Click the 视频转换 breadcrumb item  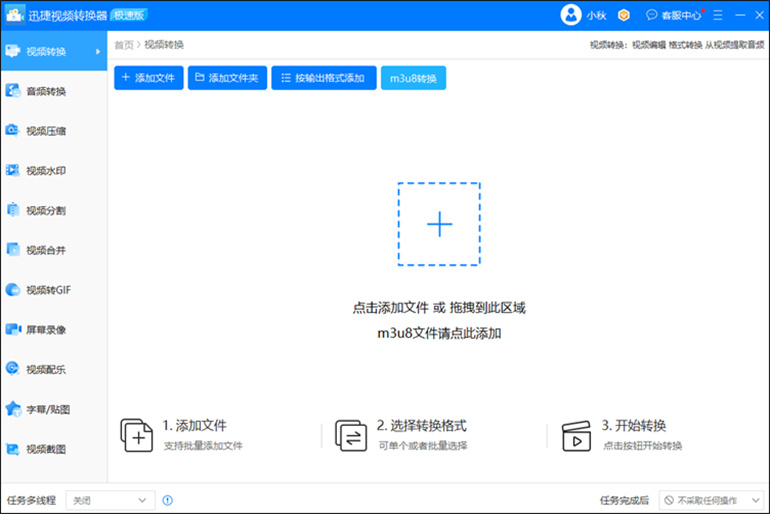[x=164, y=45]
